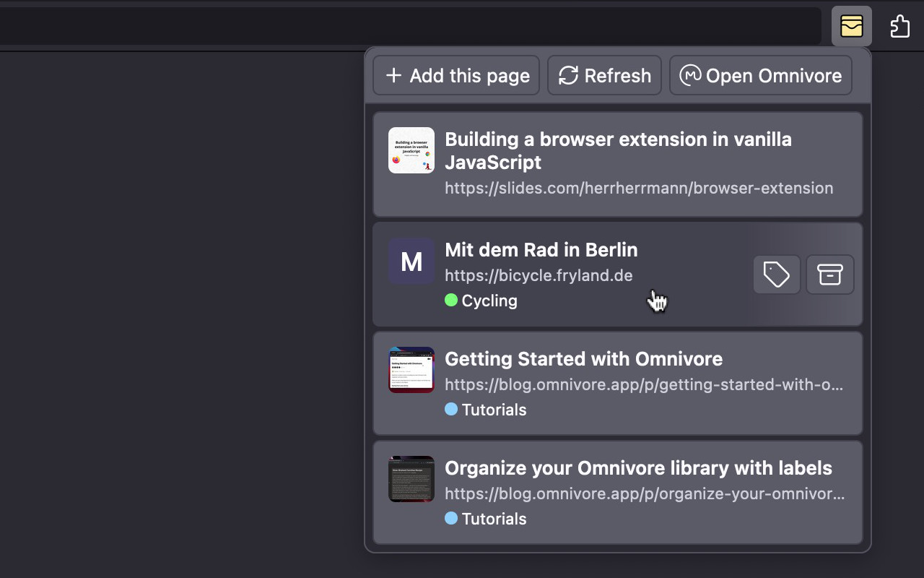Click the Cycling label with the green dot
The width and height of the screenshot is (924, 578).
click(481, 301)
